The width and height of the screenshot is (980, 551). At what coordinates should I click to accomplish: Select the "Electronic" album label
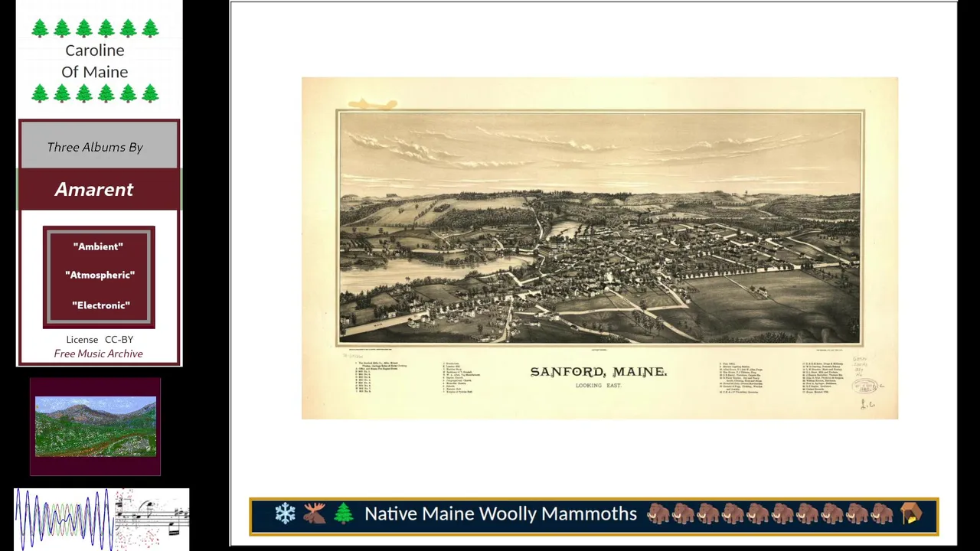point(100,305)
